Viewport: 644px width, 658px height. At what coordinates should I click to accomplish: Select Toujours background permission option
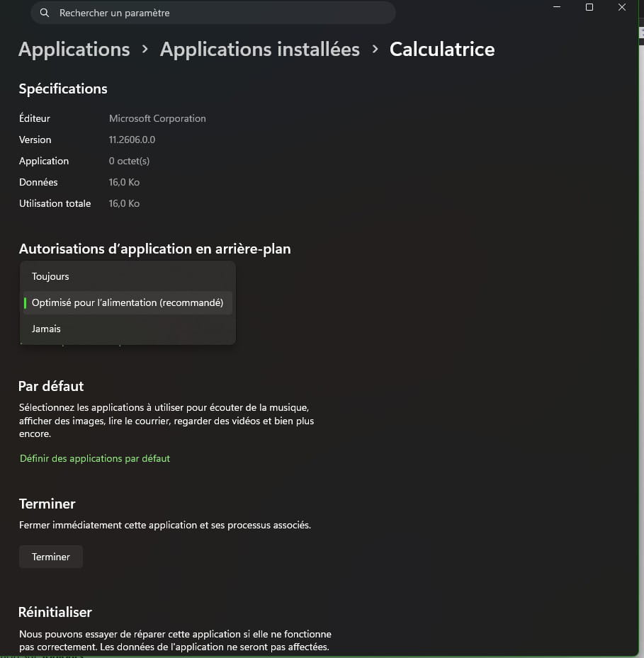[128, 276]
